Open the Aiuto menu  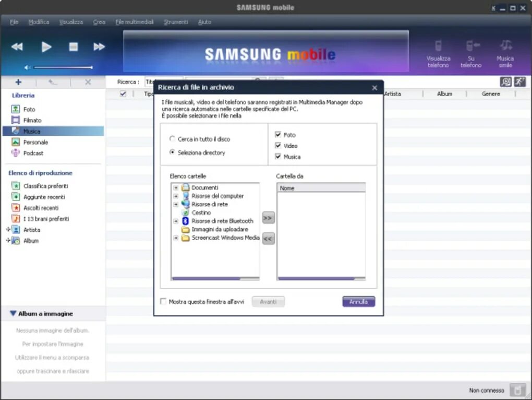coord(204,22)
